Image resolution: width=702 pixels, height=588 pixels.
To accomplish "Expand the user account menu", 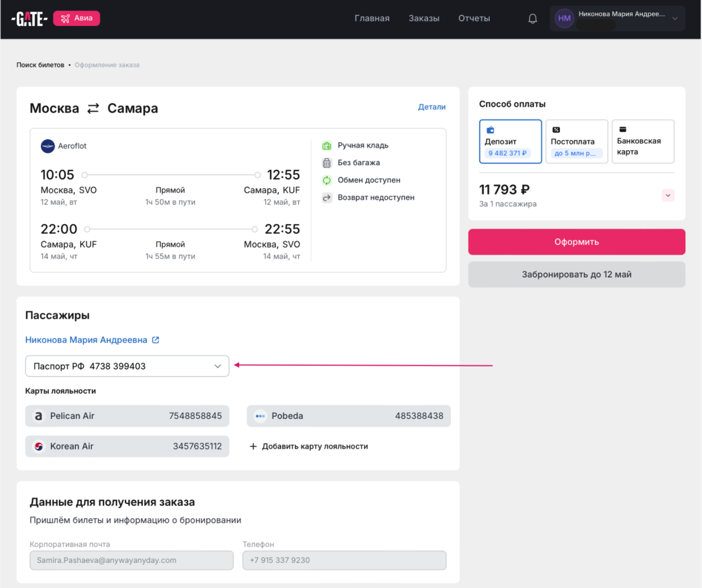I will (x=675, y=18).
